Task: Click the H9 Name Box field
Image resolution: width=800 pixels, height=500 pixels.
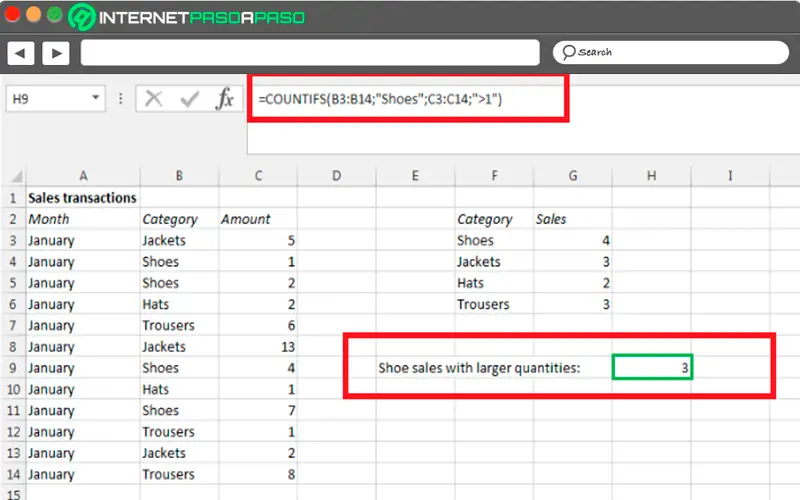Action: (x=56, y=98)
